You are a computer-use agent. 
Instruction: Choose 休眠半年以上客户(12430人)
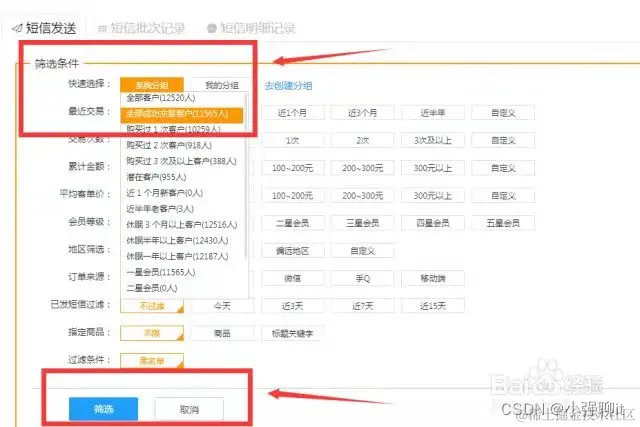click(177, 240)
